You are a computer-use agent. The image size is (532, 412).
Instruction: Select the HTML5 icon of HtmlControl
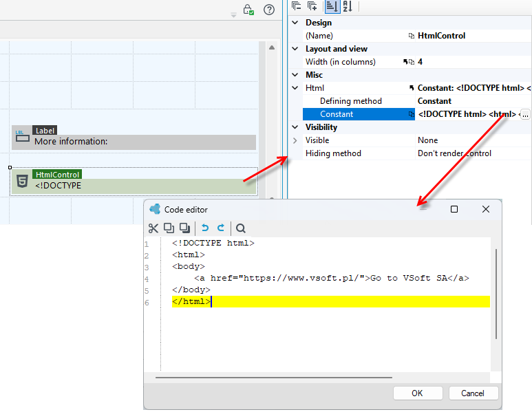(x=22, y=181)
